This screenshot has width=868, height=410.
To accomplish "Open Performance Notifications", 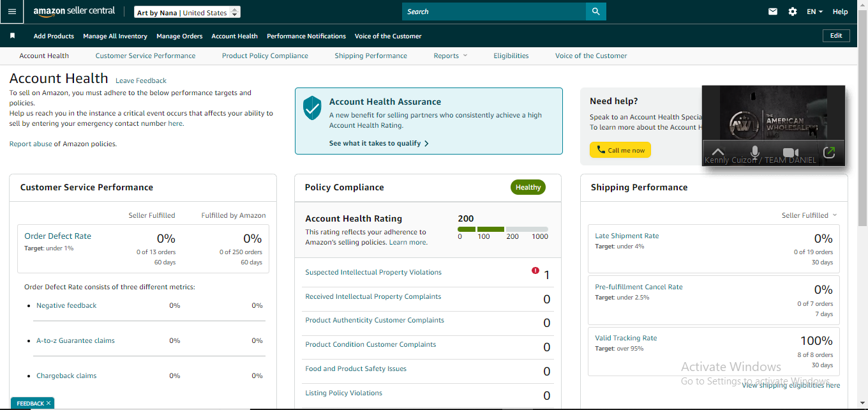I will tap(306, 36).
